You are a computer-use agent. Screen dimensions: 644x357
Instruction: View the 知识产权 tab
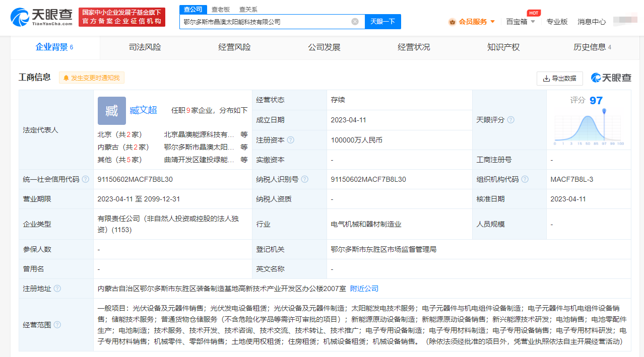[x=503, y=47]
